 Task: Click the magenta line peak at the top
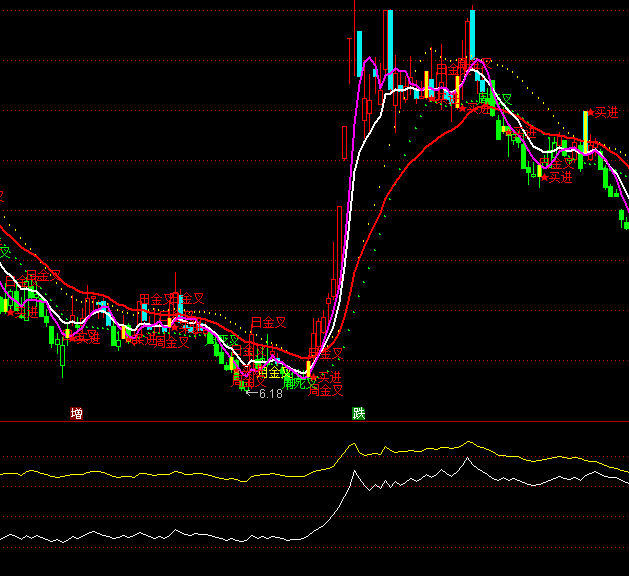(x=371, y=59)
